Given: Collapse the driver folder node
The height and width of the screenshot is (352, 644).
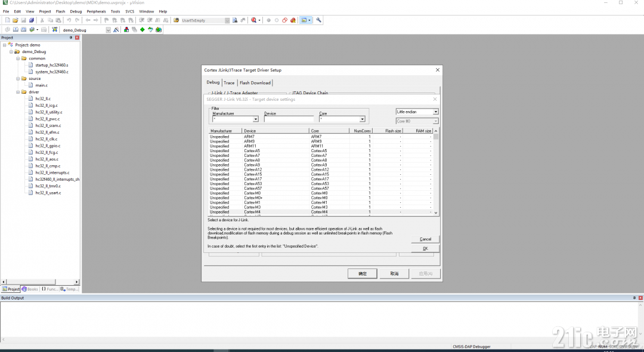Looking at the screenshot, I should [x=18, y=92].
